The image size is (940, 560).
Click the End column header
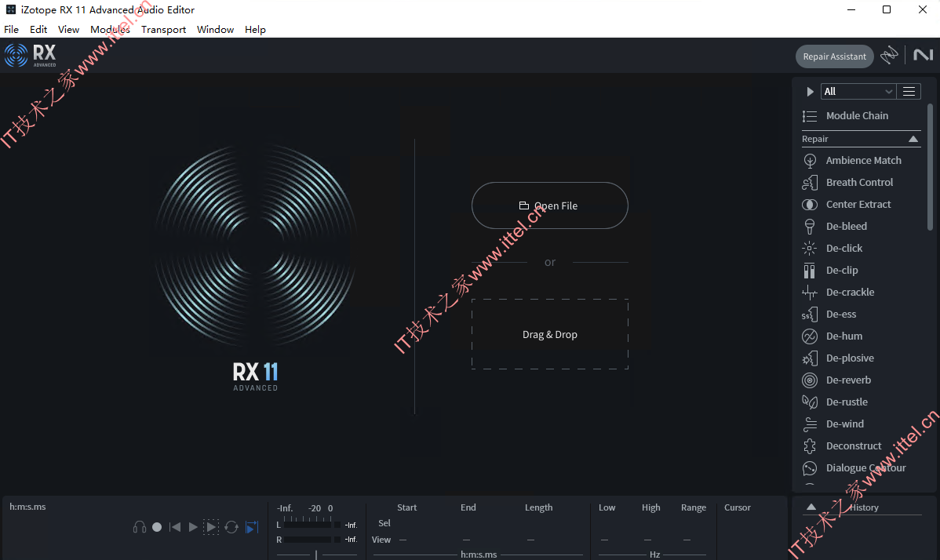[468, 507]
